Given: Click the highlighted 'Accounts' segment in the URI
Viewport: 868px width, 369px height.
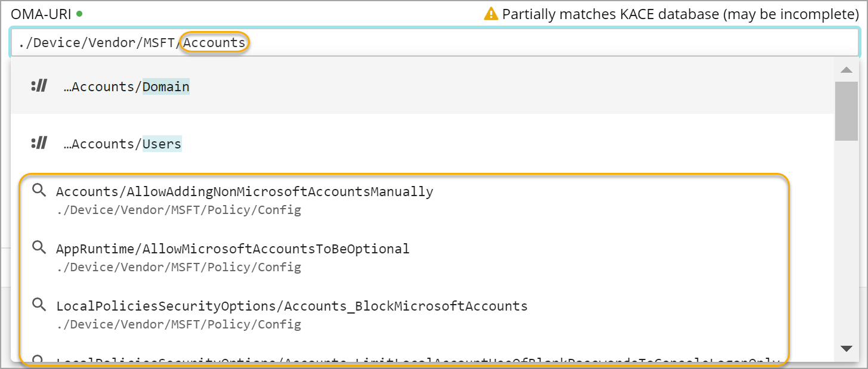Looking at the screenshot, I should point(214,43).
